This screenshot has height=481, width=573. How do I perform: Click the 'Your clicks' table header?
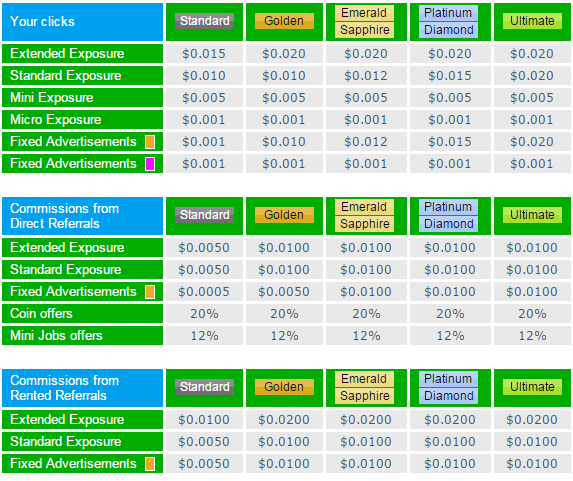click(82, 22)
